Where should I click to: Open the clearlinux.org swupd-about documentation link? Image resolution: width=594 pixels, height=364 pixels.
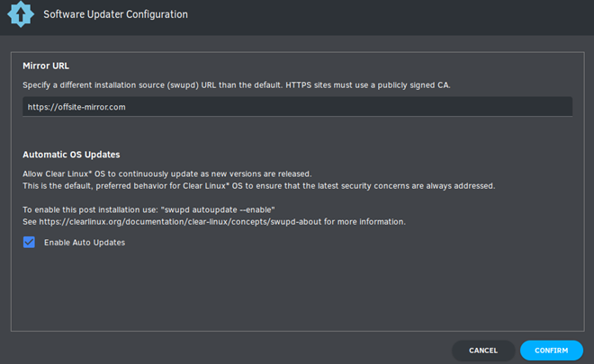coord(180,222)
